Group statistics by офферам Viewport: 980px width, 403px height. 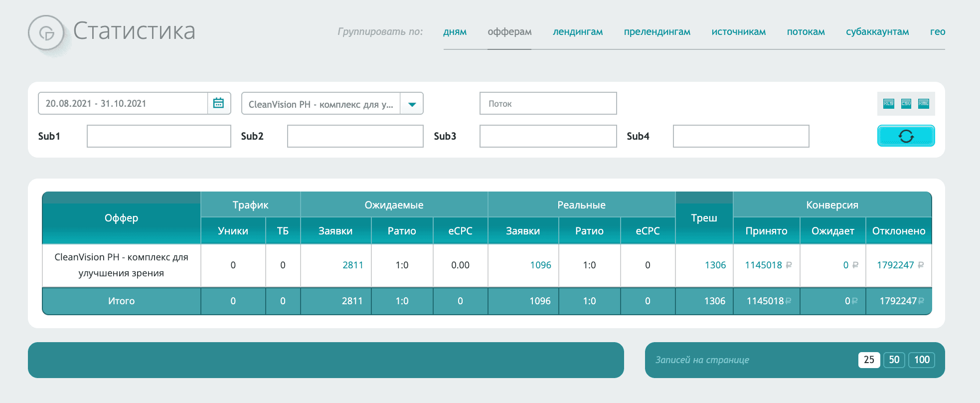(x=509, y=32)
